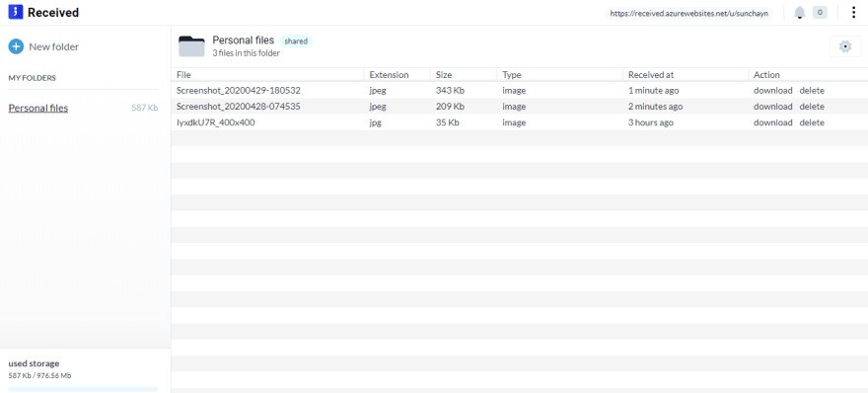868x393 pixels.
Task: Click the used storage progress bar
Action: pos(83,390)
